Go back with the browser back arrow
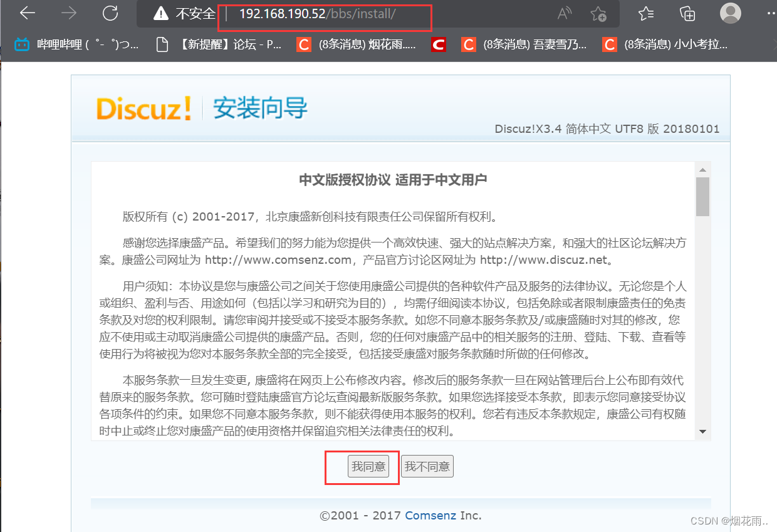777x532 pixels. (x=28, y=13)
